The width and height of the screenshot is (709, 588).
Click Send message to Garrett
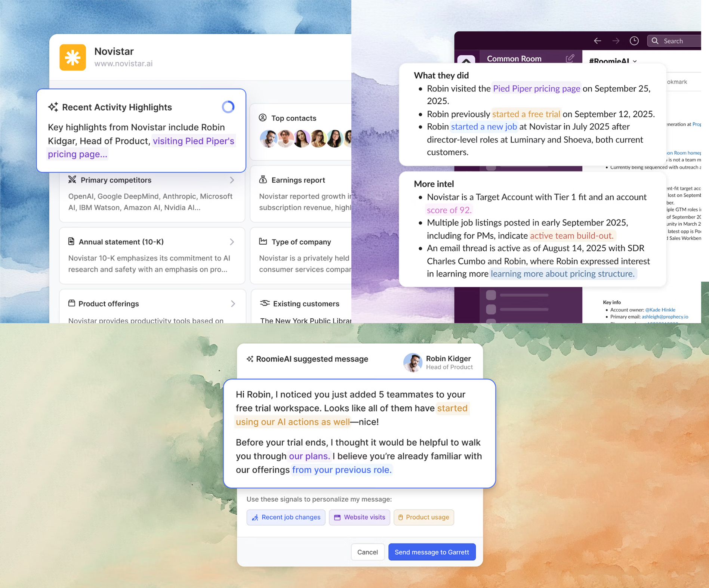(x=432, y=552)
